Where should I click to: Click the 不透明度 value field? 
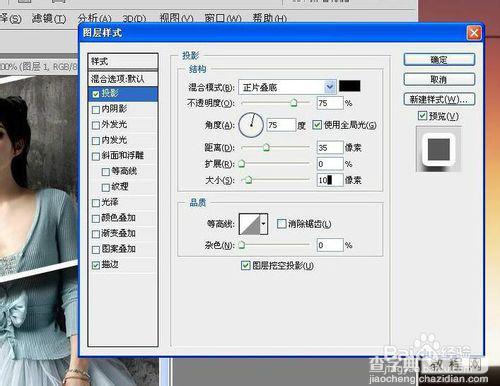click(330, 103)
